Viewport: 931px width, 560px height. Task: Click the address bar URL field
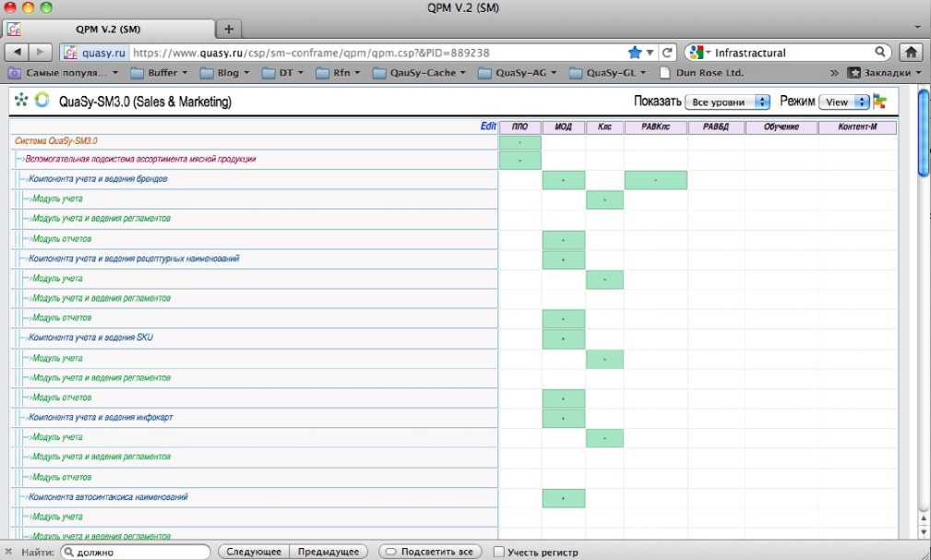tap(377, 53)
